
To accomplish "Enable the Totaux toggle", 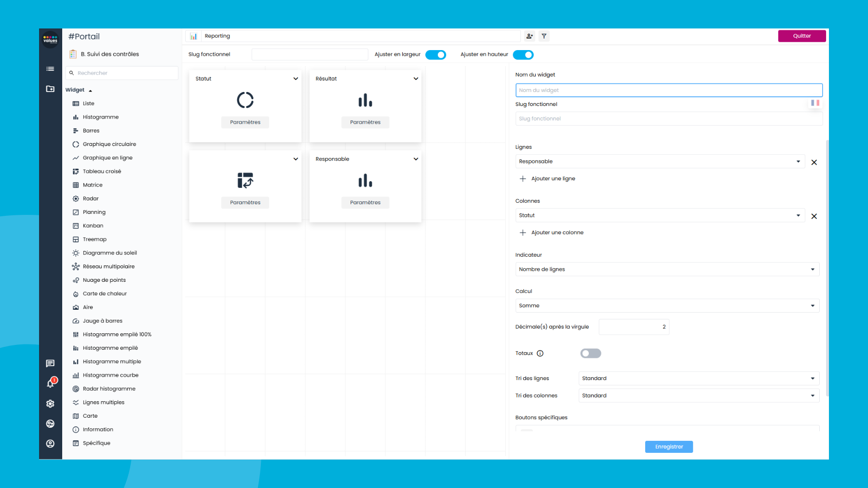I will tap(590, 353).
